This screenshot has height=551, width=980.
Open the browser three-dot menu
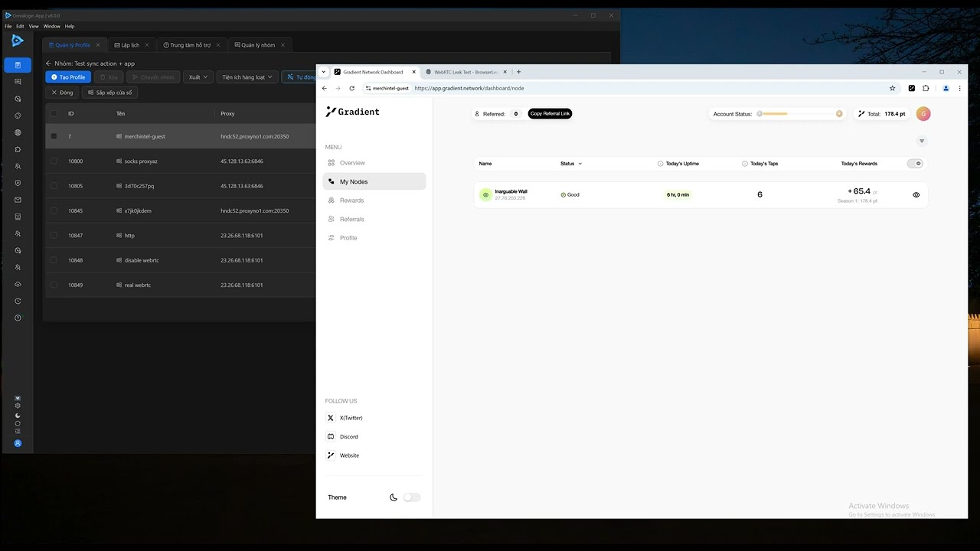[959, 88]
